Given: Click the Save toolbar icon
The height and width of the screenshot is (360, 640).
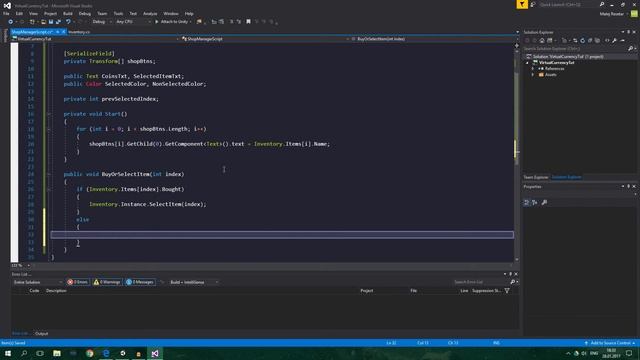Looking at the screenshot, I should point(51,22).
